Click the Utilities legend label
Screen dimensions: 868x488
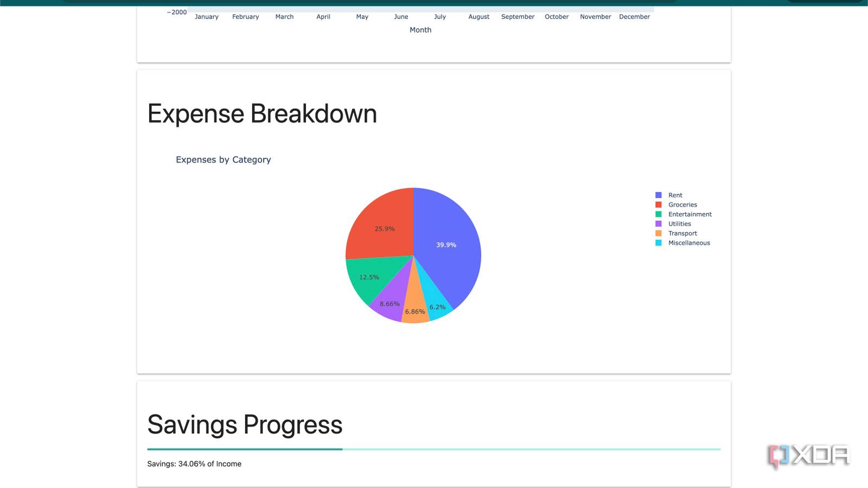tap(680, 223)
